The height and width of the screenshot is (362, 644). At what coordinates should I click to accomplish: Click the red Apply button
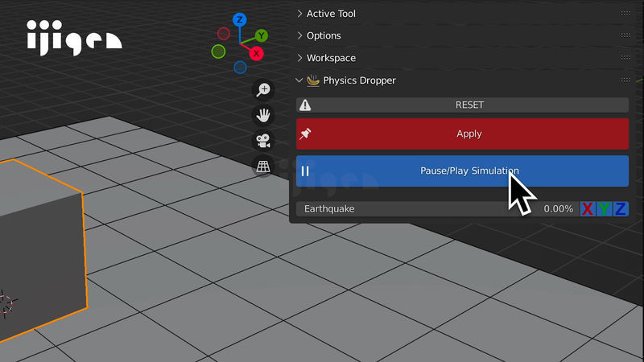coord(462,134)
